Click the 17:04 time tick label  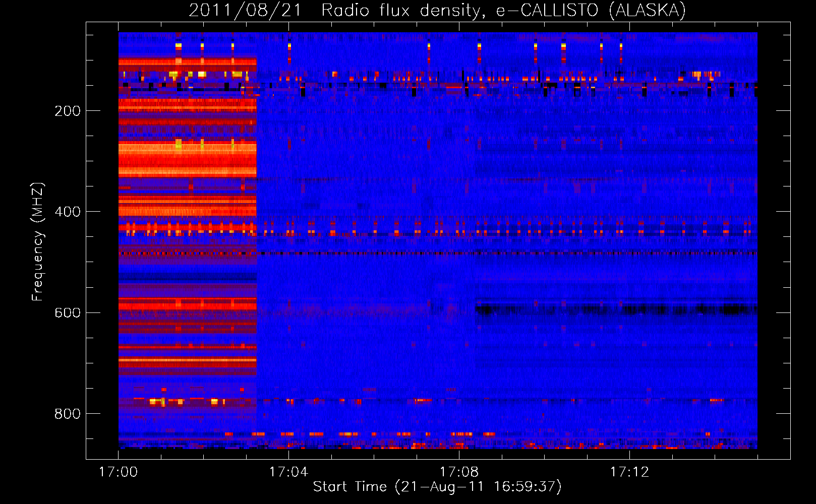click(289, 472)
